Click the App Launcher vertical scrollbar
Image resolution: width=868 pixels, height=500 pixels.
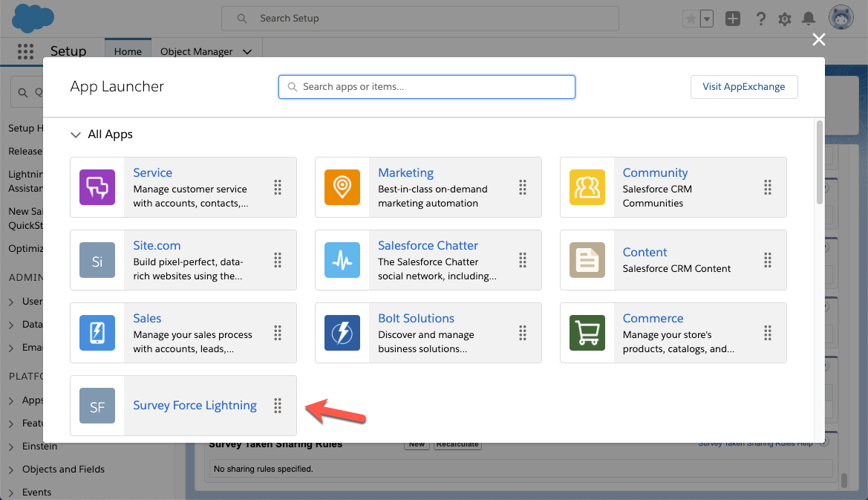click(820, 163)
